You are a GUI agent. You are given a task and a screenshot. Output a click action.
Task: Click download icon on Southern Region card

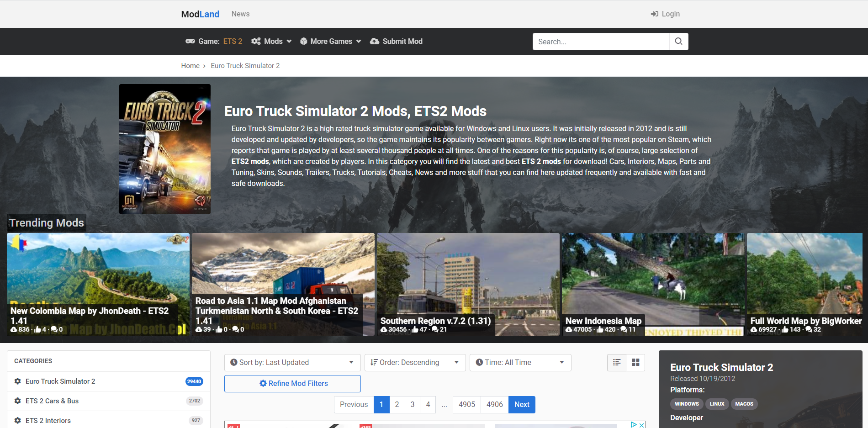pos(384,329)
